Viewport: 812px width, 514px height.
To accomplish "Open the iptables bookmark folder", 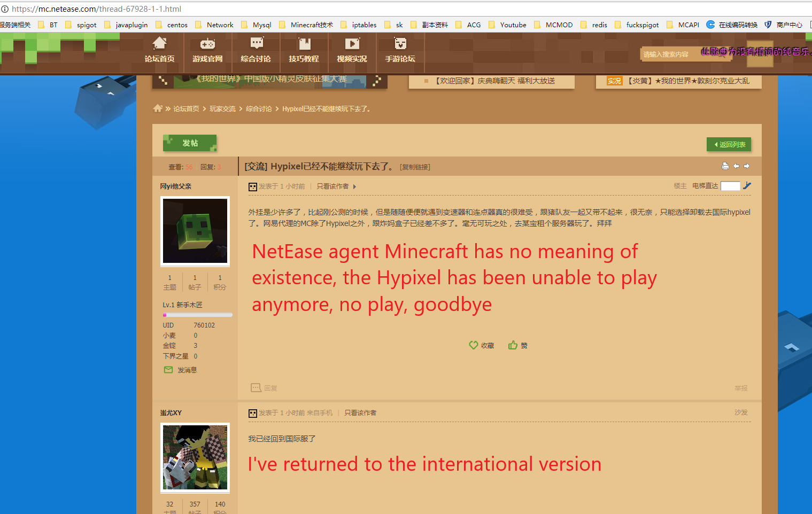I will tap(358, 25).
